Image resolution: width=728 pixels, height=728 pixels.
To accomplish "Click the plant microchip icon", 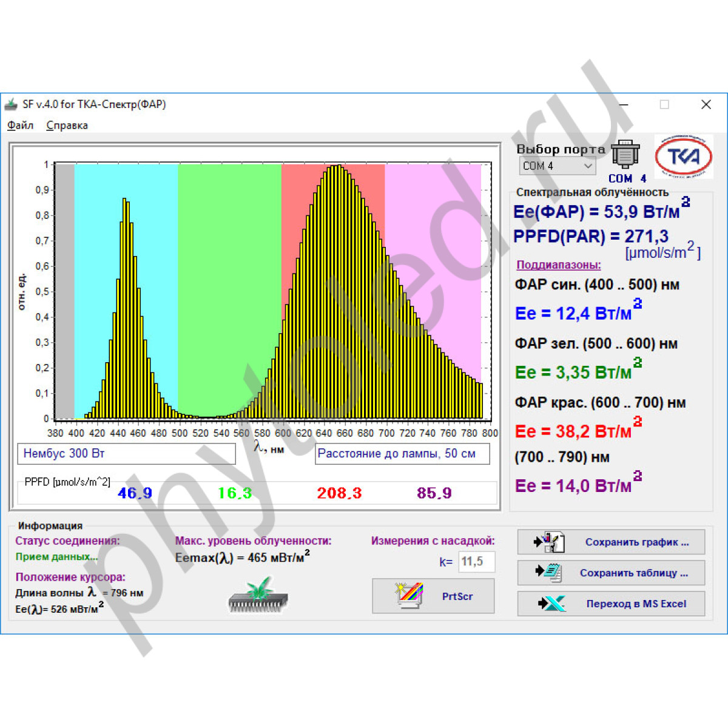I will (x=258, y=595).
